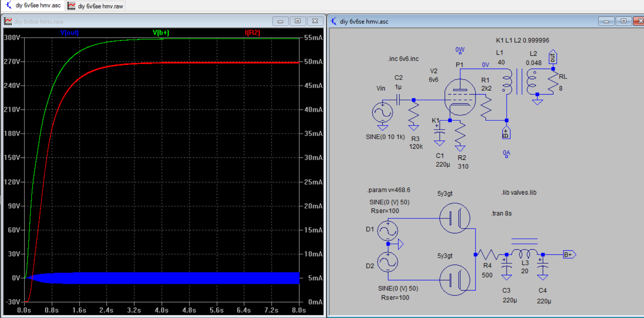Click the 300V left axis label
The width and height of the screenshot is (644, 318).
(12, 37)
